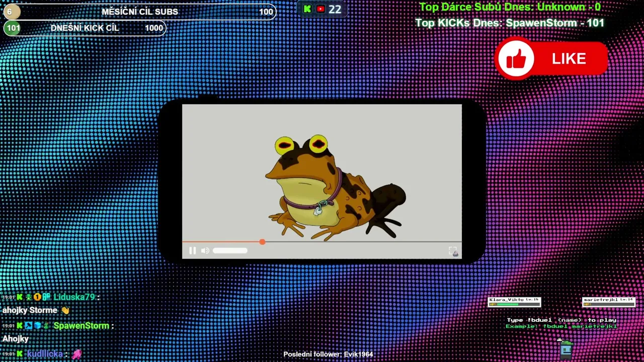Click the MĚSÍČNÍ CÍL SUBS goal bar
Image resolution: width=644 pixels, height=362 pixels.
(139, 12)
